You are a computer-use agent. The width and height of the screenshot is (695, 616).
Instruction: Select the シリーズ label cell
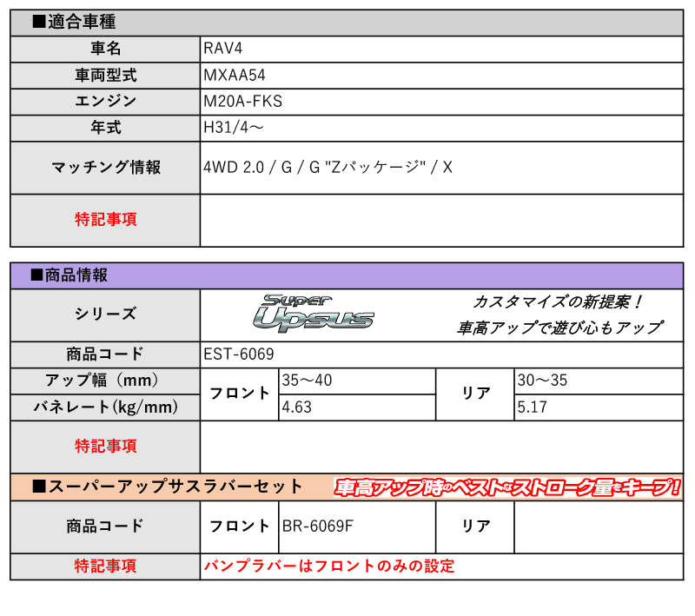(105, 315)
